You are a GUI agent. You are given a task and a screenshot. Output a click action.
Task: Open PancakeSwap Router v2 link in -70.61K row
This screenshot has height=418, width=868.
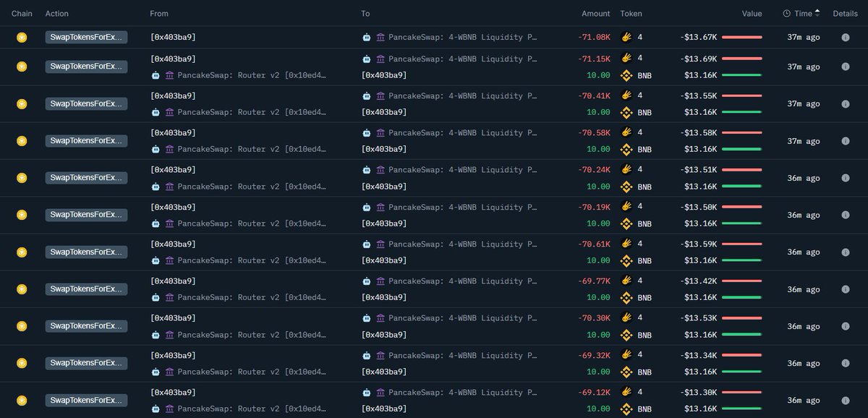pos(251,260)
